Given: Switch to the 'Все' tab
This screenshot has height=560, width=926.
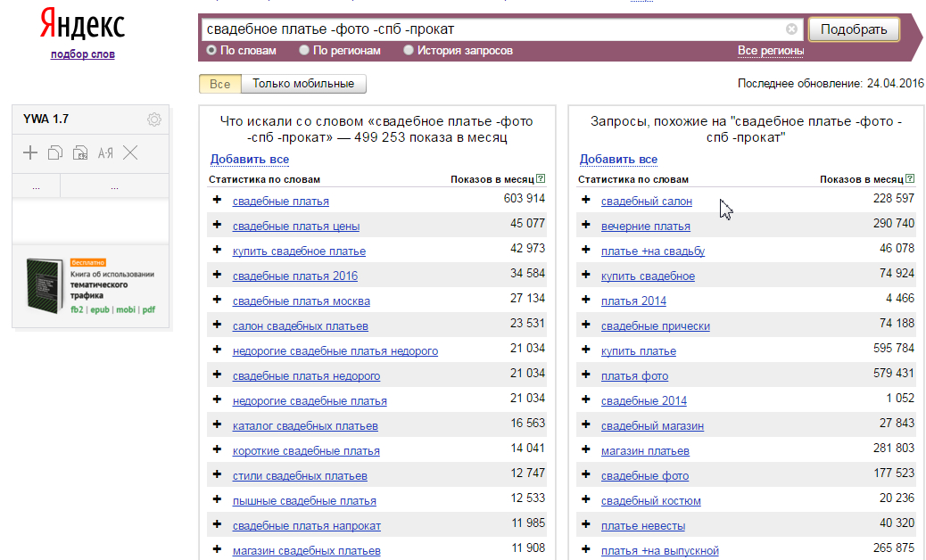Looking at the screenshot, I should click(219, 84).
